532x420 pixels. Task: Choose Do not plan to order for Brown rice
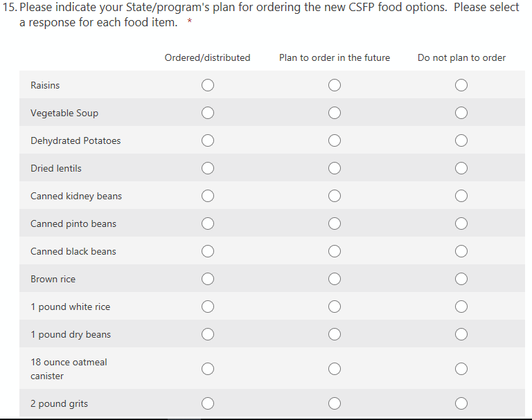(x=461, y=279)
